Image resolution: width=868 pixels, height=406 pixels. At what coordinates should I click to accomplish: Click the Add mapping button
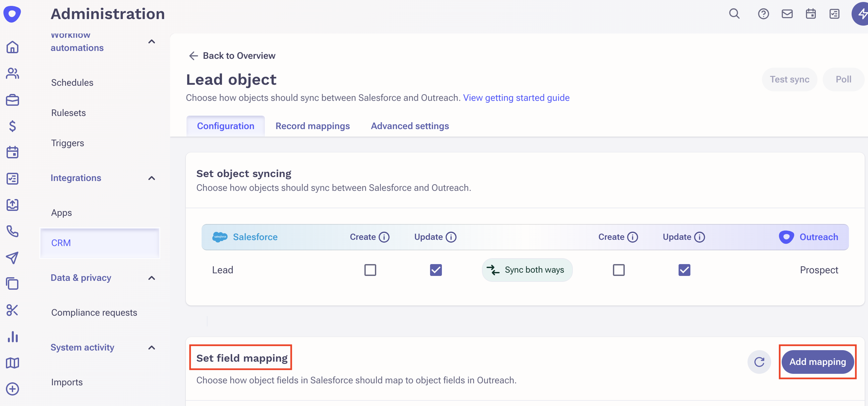[x=817, y=362]
